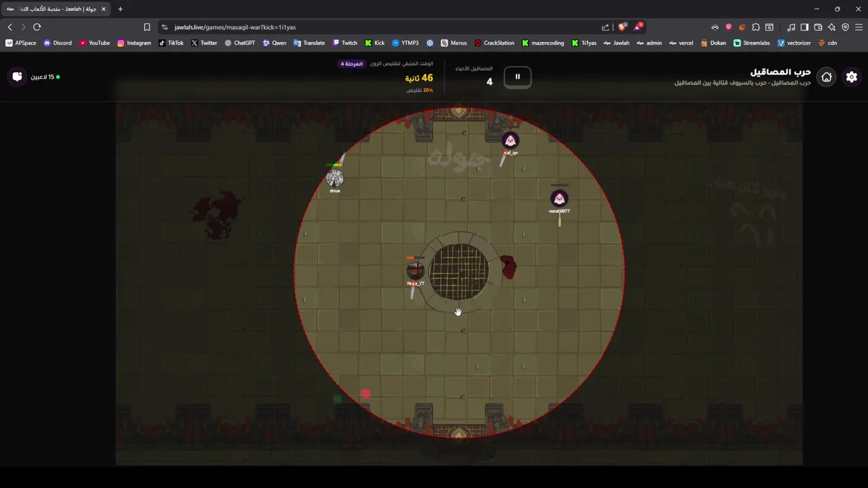Image resolution: width=868 pixels, height=488 pixels.
Task: Click the share icon in address bar
Action: (x=606, y=27)
